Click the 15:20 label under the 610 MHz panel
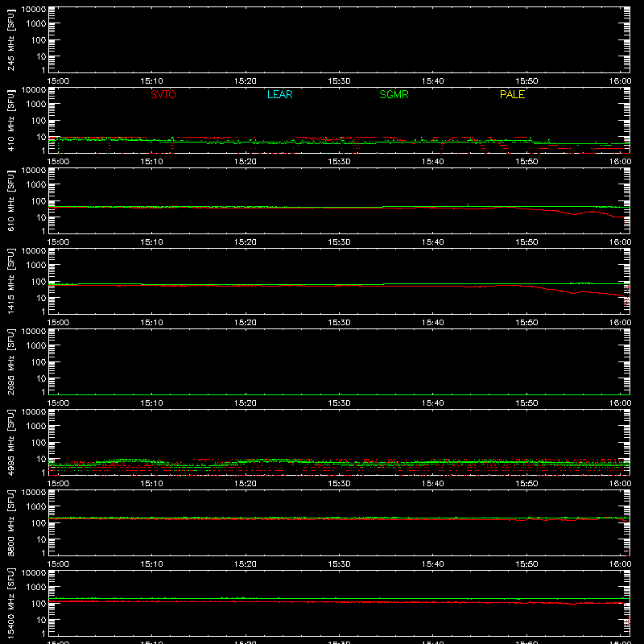 pyautogui.click(x=246, y=242)
